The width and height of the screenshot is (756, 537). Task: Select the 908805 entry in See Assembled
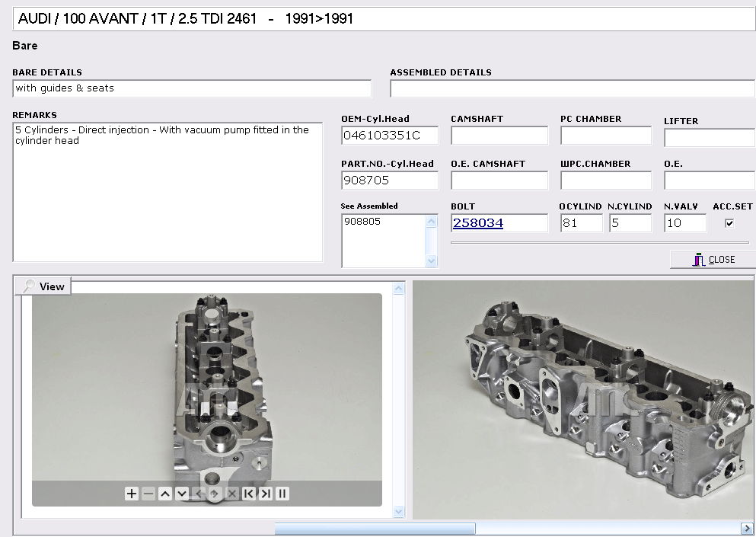(x=362, y=222)
